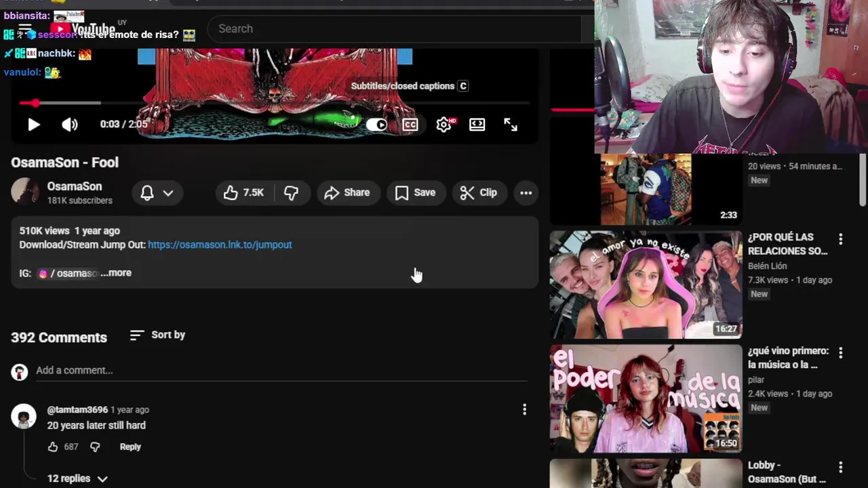Screen dimensions: 868x488
Task: Open the 2:33 recommended video thumbnail
Action: click(646, 189)
